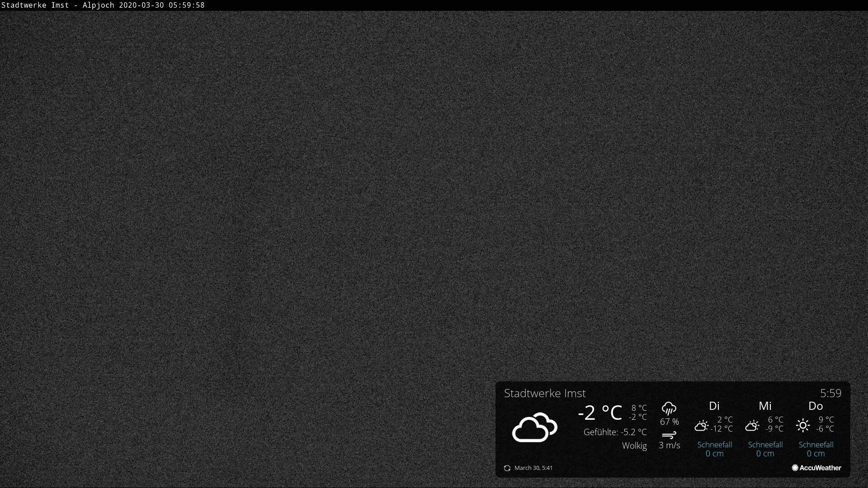Click the Wolkig condition label
868x488 pixels.
634,446
